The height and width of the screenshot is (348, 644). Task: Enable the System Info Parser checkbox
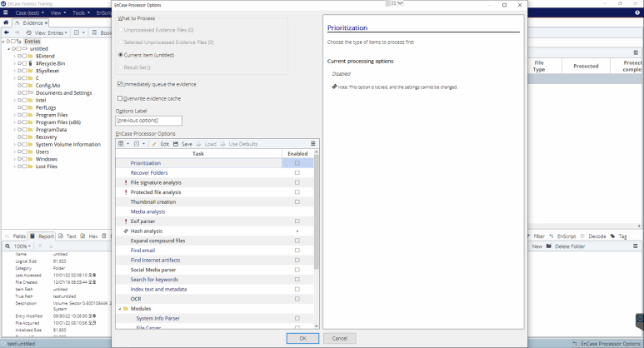click(x=297, y=318)
